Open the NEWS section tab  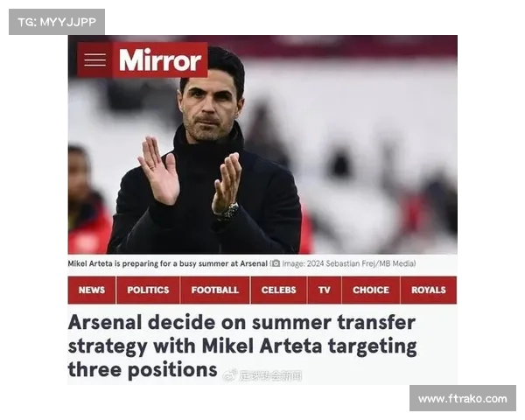[x=92, y=290]
